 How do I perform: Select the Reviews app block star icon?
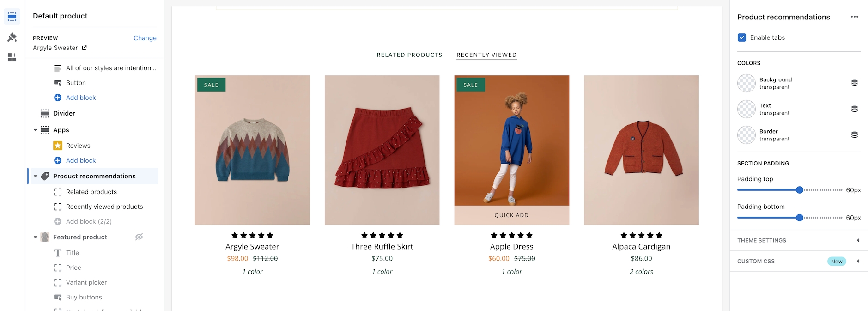(58, 146)
